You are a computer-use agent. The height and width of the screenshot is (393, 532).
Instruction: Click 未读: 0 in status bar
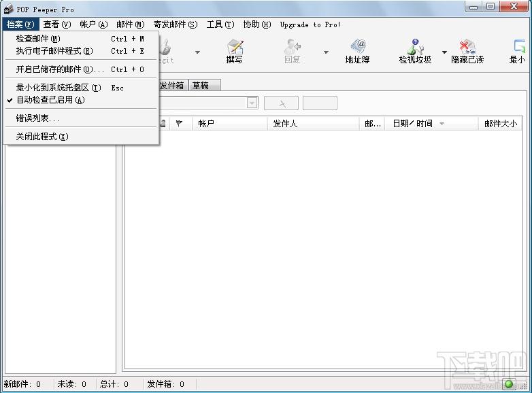click(71, 384)
